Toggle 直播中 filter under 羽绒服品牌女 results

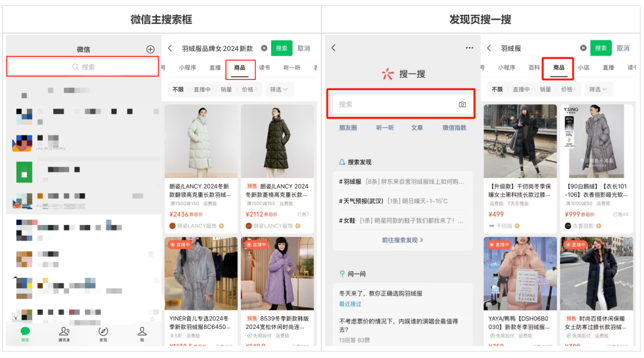(x=202, y=89)
